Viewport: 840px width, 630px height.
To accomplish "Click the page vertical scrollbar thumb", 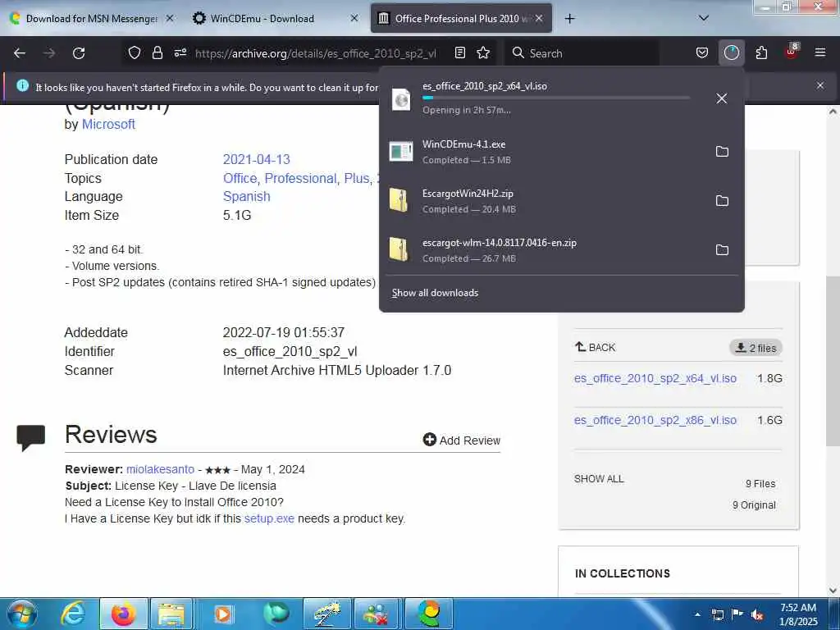I will pos(833,362).
